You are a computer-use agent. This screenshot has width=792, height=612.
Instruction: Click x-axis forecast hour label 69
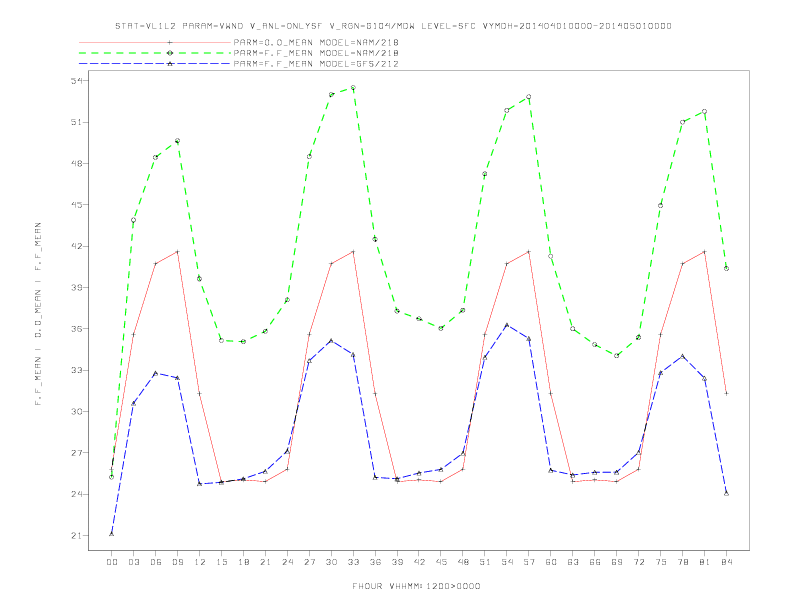click(x=617, y=562)
